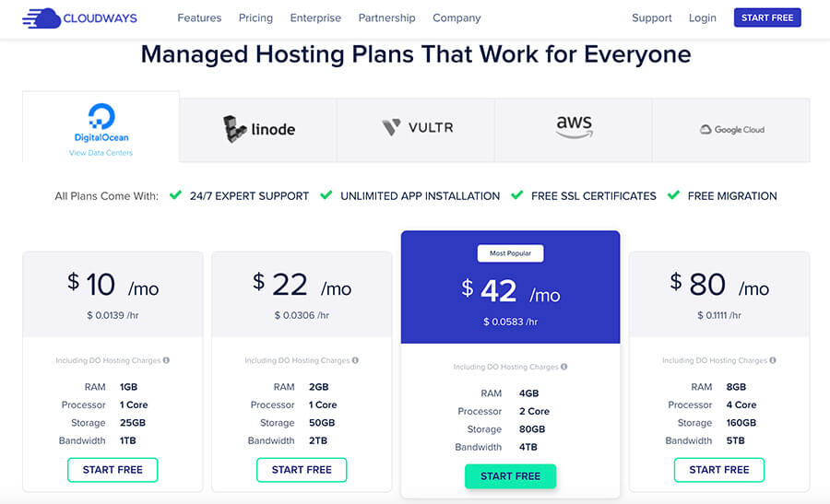Screen dimensions: 830x504
Task: Select the Linode provider tab
Action: [258, 130]
